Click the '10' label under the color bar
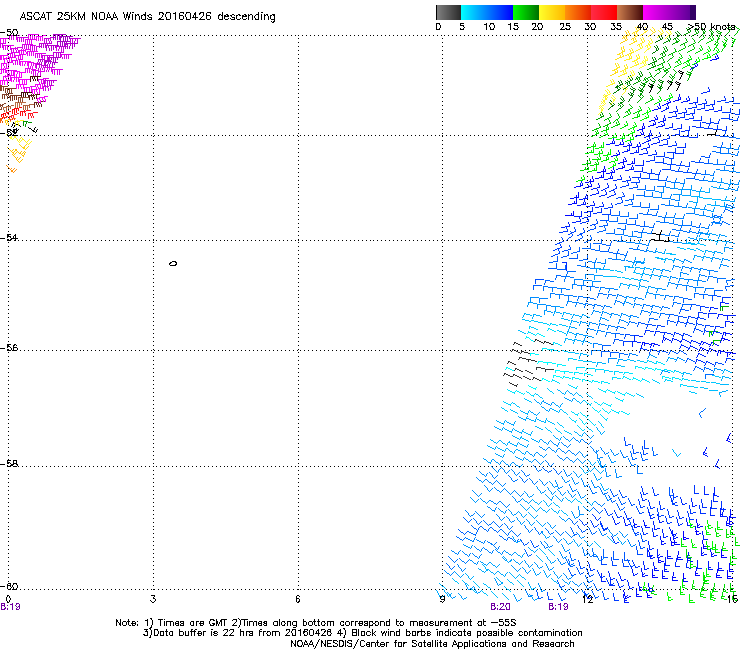The width and height of the screenshot is (740, 650). [489, 27]
